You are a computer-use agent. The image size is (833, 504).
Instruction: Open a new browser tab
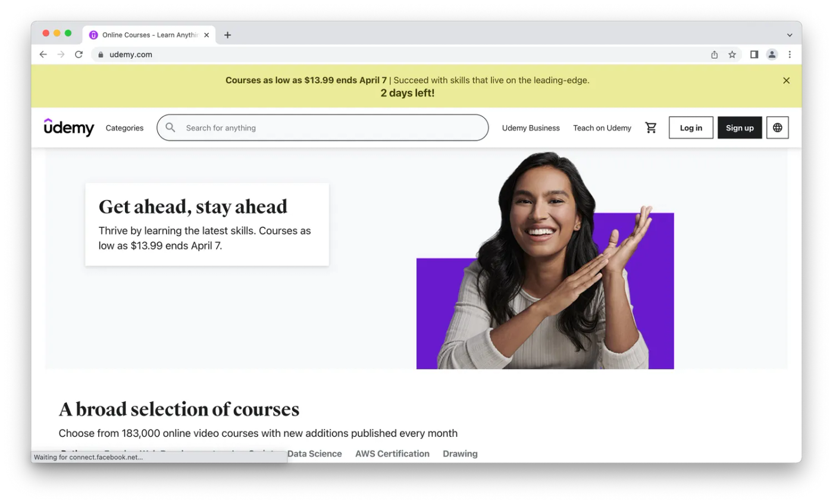(x=227, y=35)
